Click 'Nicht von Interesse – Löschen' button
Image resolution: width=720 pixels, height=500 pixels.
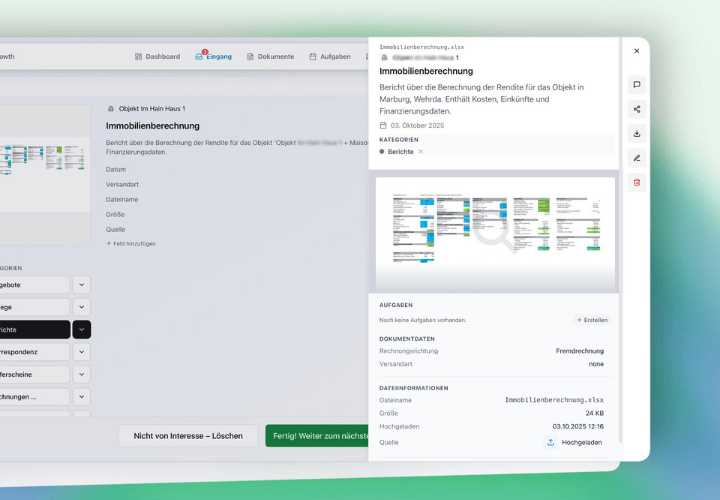(x=188, y=436)
